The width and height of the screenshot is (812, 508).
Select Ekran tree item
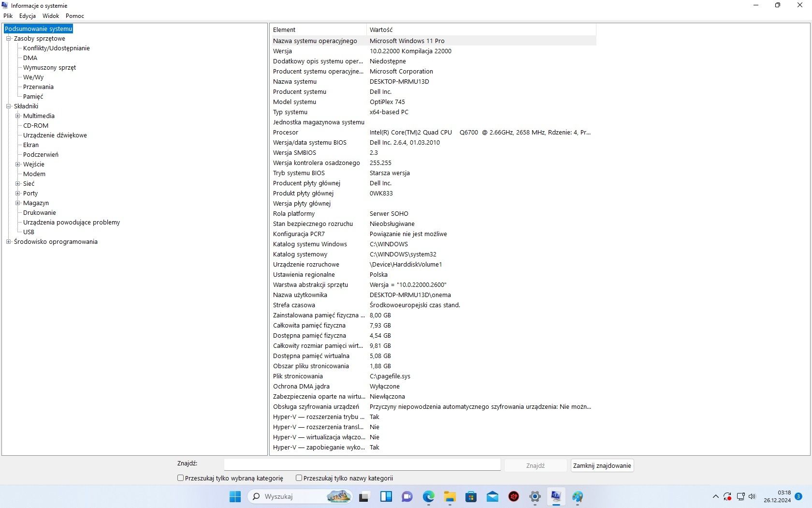coord(31,145)
